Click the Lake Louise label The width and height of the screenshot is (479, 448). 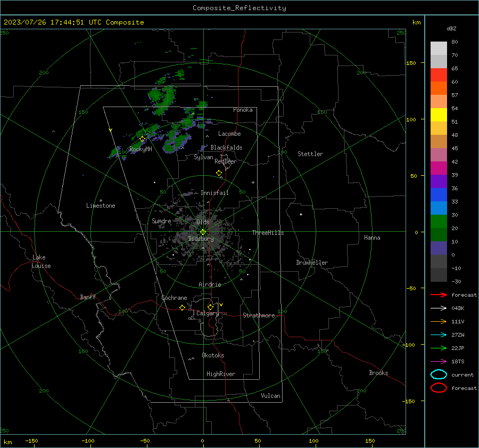[x=41, y=262]
